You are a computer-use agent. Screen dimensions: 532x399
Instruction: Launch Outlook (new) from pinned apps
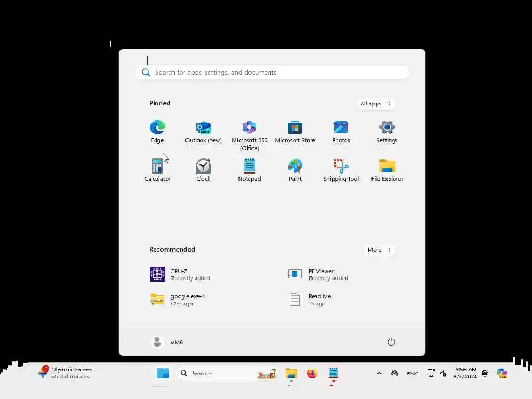[x=203, y=131]
